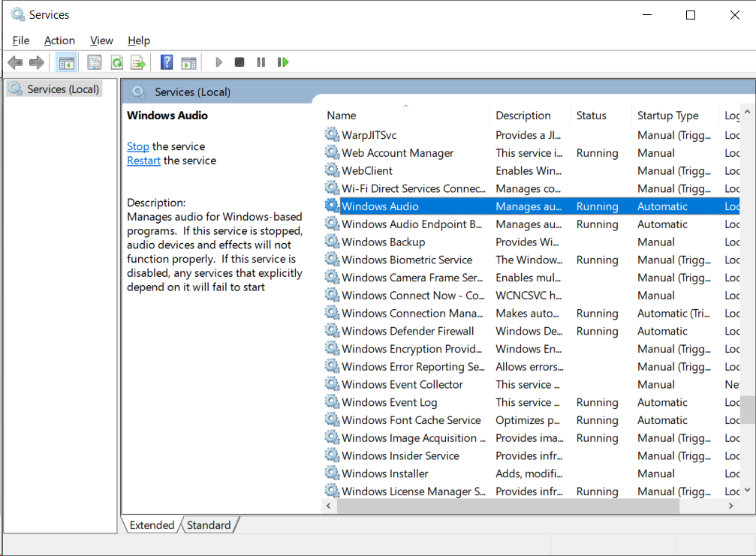Click the Show/Hide Console Tree toolbar icon

click(67, 62)
